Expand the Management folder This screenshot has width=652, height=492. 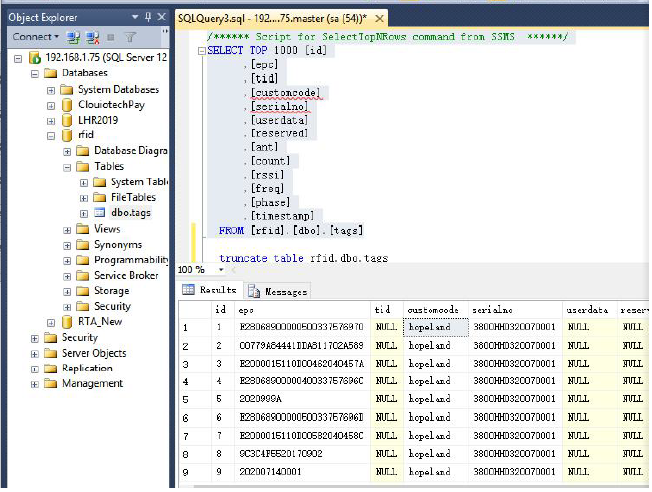point(35,384)
